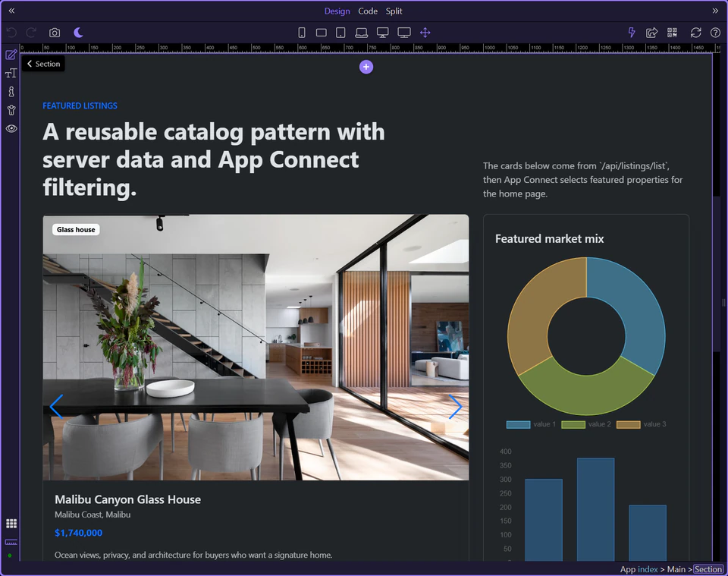This screenshot has width=728, height=576.
Task: Click the vertical scrollbar on right edge
Action: pos(717,274)
